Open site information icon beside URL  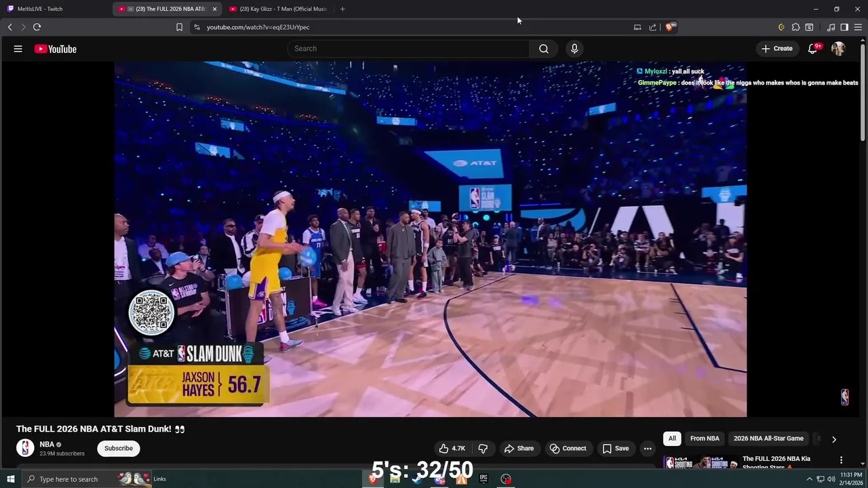pyautogui.click(x=197, y=27)
